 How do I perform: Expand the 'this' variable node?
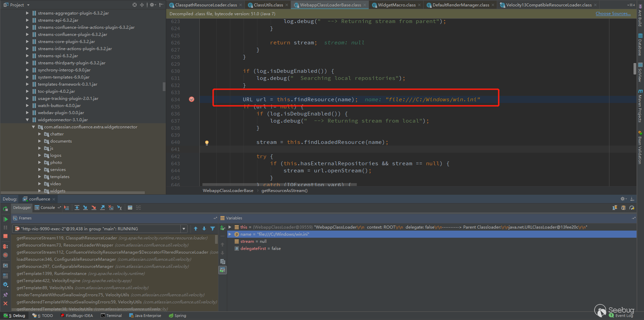tap(230, 227)
